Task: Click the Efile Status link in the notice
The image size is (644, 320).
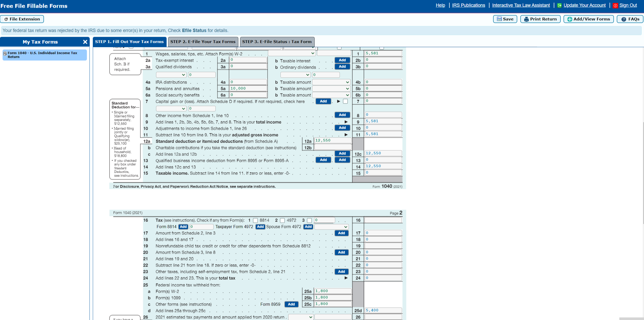Action: tap(194, 30)
